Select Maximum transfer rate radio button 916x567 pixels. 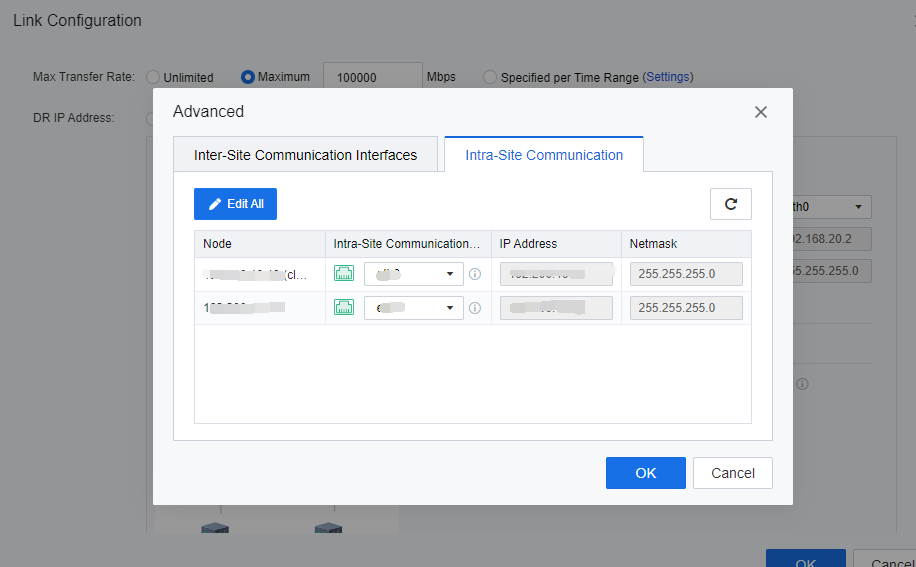[248, 77]
